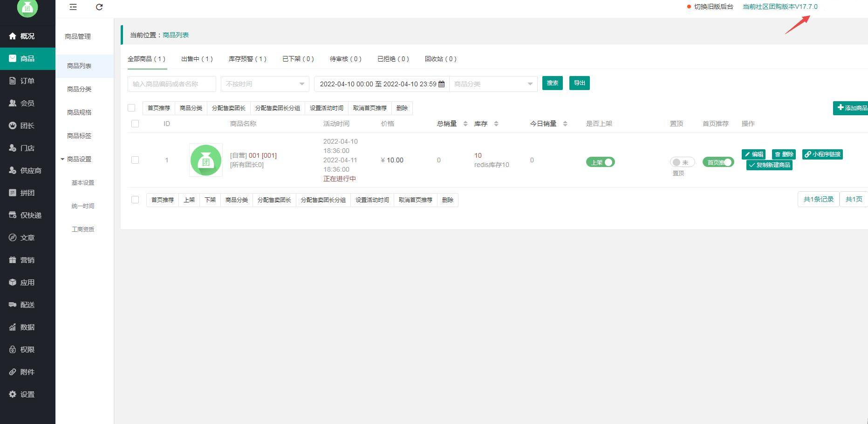Switch to 待审核 tab
The image size is (868, 424).
point(346,59)
